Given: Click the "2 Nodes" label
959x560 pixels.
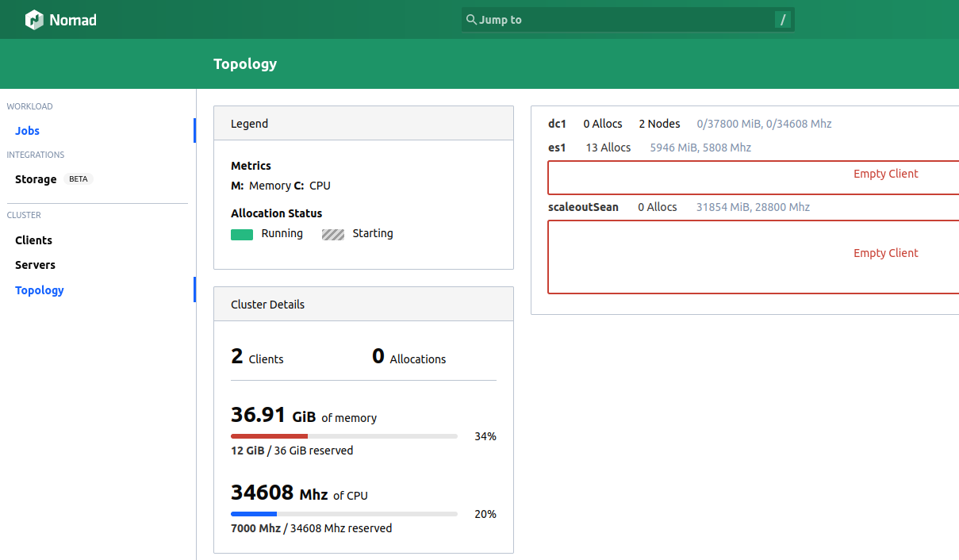Looking at the screenshot, I should coord(659,124).
